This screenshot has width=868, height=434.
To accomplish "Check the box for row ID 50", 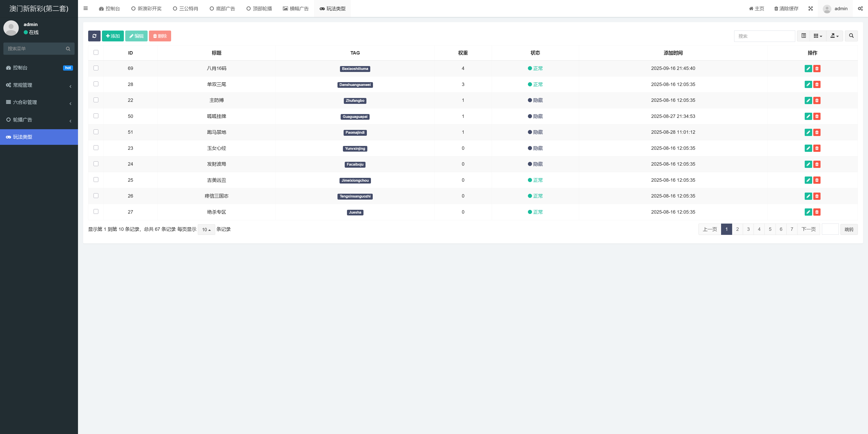I will click(x=96, y=116).
